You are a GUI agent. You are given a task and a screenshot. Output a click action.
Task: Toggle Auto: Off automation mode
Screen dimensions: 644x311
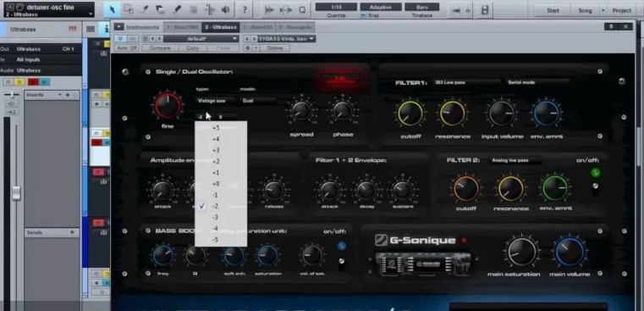click(x=127, y=48)
